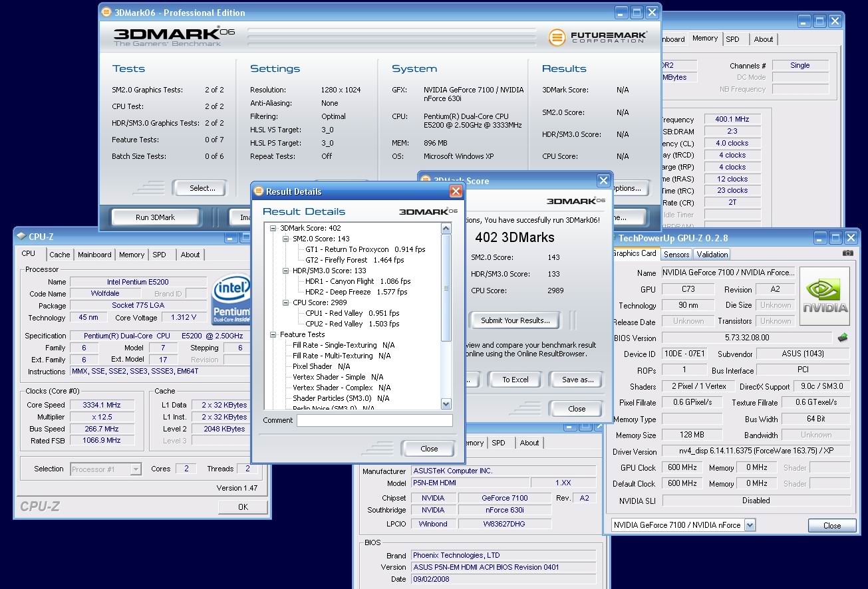The image size is (868, 589).
Task: Click the Core Speed 3334.1 MHz value
Action: pyautogui.click(x=102, y=405)
